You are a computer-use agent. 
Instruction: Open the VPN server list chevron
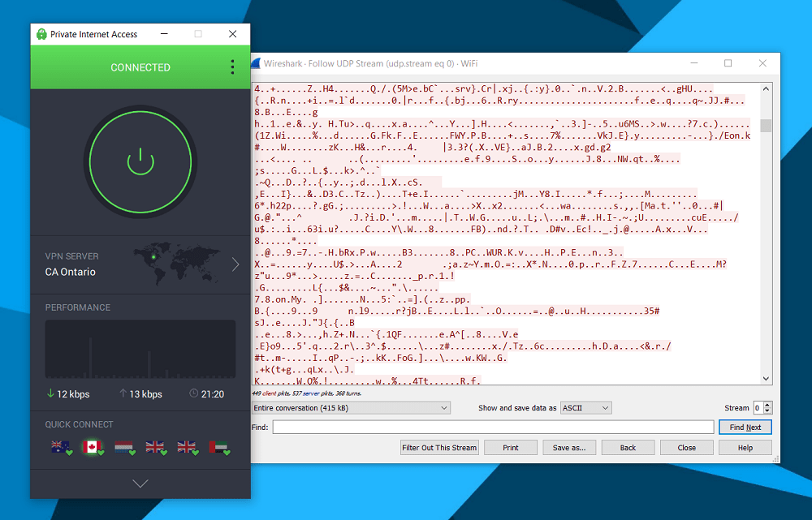[x=235, y=264]
